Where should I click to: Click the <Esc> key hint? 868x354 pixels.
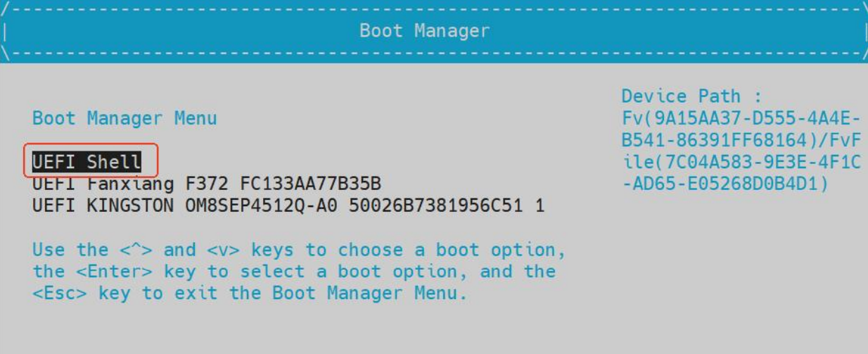pos(59,293)
